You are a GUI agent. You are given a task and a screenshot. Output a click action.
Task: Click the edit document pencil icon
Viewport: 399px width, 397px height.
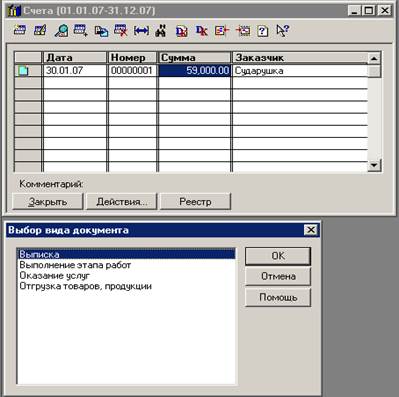40,30
